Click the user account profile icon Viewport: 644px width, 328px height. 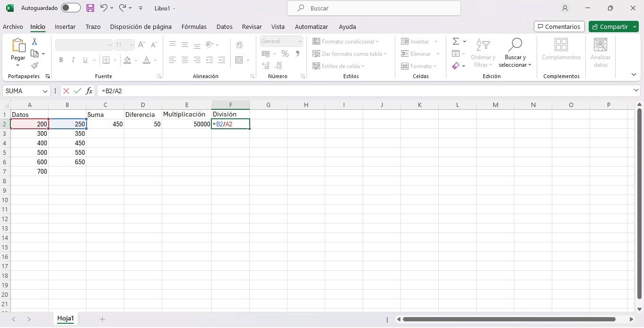[x=565, y=8]
